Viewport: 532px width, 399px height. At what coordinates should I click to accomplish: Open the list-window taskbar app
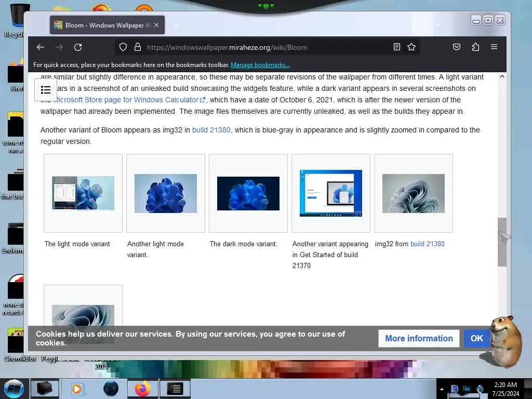175,389
